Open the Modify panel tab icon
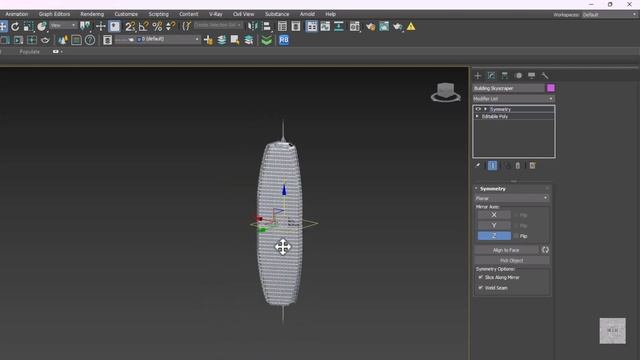640x360 pixels. tap(491, 76)
